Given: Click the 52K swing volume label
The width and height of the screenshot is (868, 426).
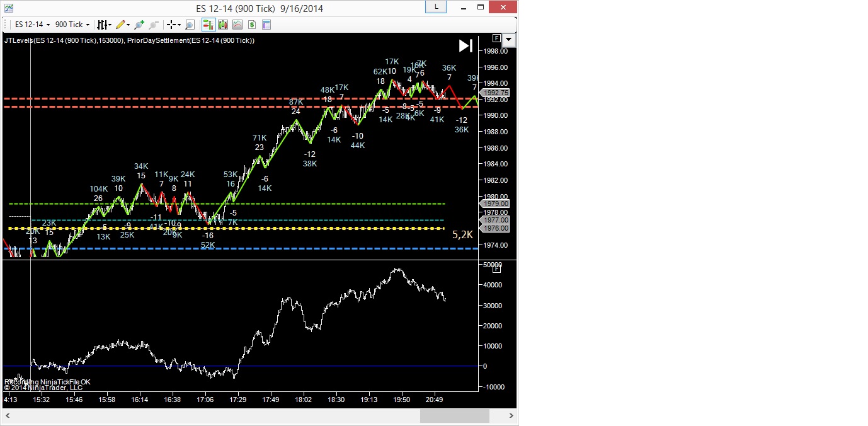Looking at the screenshot, I should point(208,245).
